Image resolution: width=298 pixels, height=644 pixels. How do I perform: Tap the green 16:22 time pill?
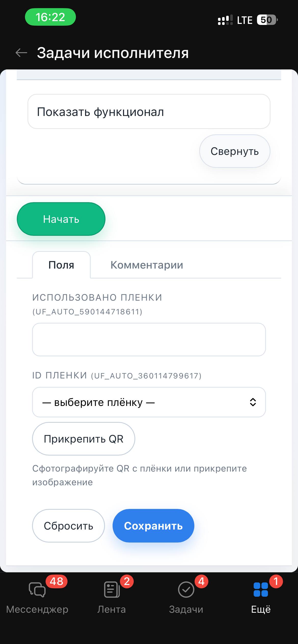click(x=50, y=17)
